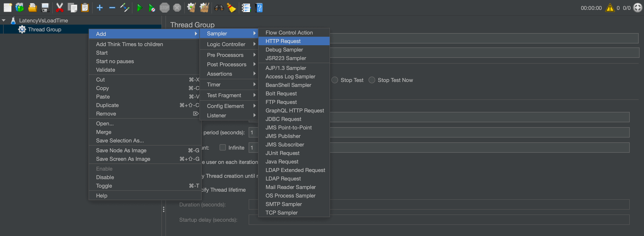Open the Function Helper list icon
The height and width of the screenshot is (236, 644).
246,8
